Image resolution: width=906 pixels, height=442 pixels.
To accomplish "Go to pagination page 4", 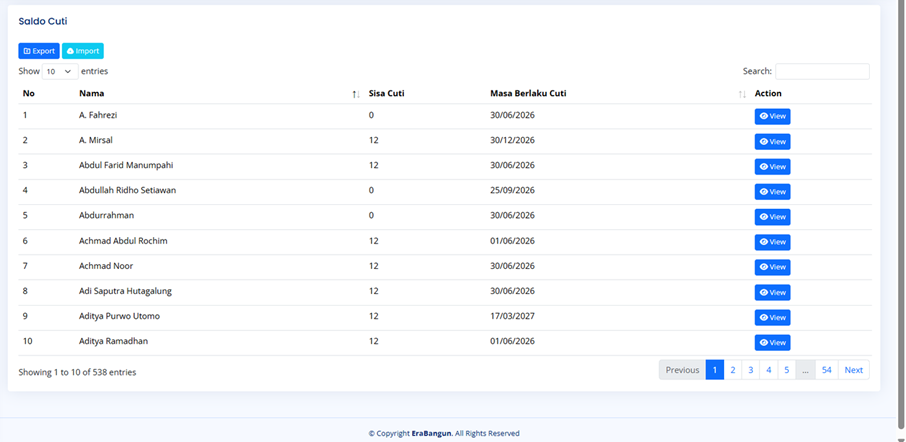I will pyautogui.click(x=768, y=370).
